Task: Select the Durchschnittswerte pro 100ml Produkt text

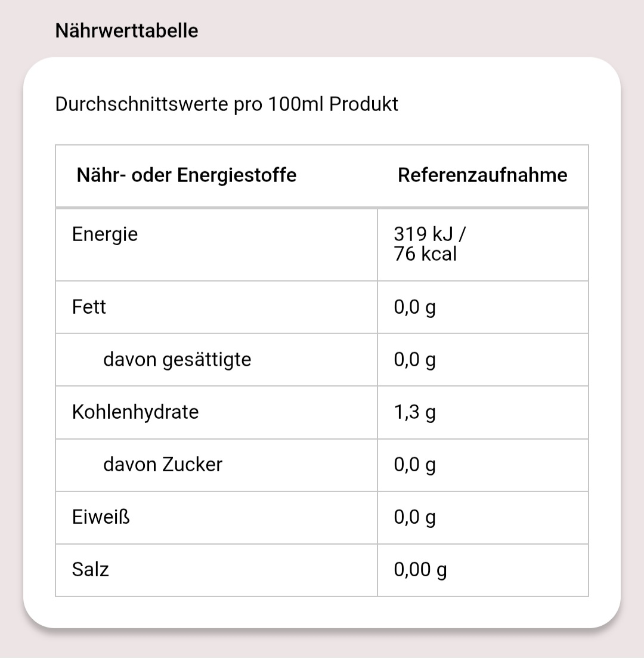Action: pyautogui.click(x=227, y=104)
